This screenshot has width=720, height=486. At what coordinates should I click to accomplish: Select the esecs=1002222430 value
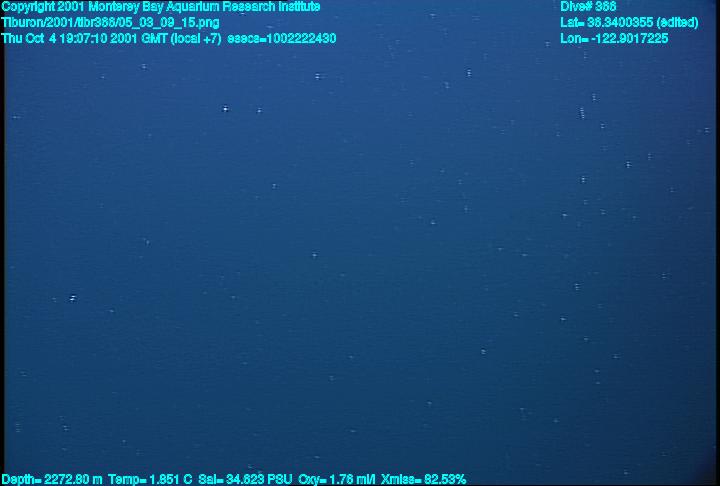pyautogui.click(x=282, y=38)
